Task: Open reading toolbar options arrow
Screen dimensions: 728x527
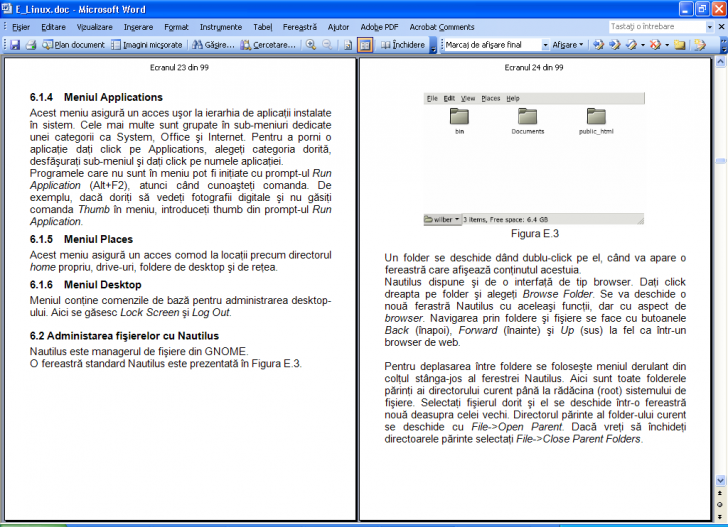Action: pos(433,45)
